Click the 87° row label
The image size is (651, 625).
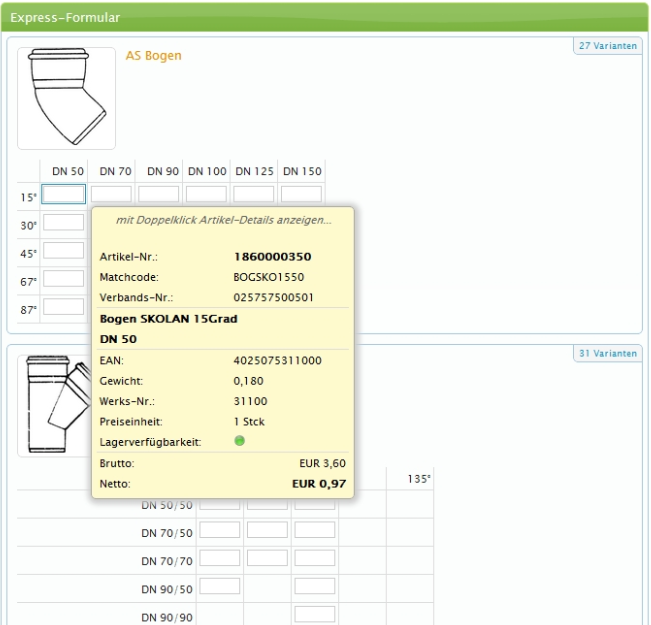[x=29, y=310]
